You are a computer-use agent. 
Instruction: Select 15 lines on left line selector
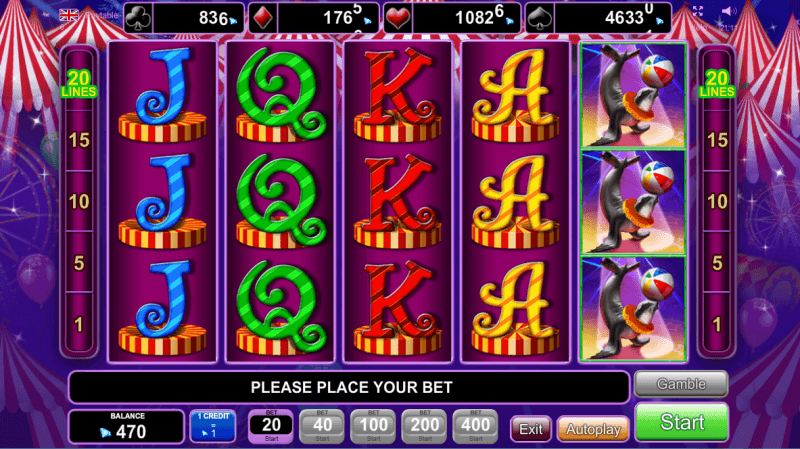click(x=79, y=140)
